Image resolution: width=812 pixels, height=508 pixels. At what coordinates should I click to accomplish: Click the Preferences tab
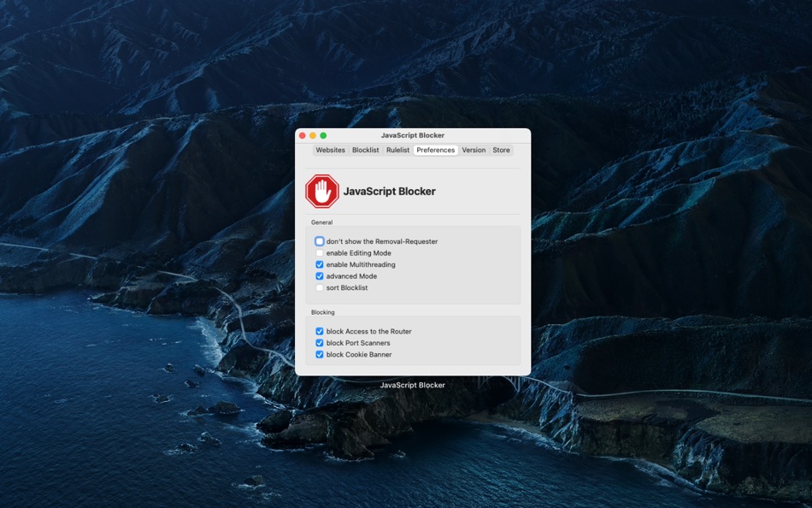[436, 150]
